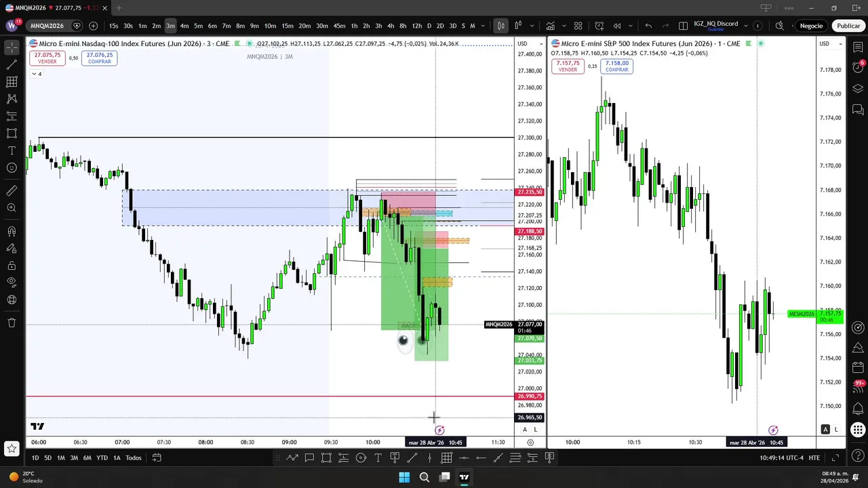Click the Publicar button
This screenshot has height=488, width=868.
[x=848, y=26]
